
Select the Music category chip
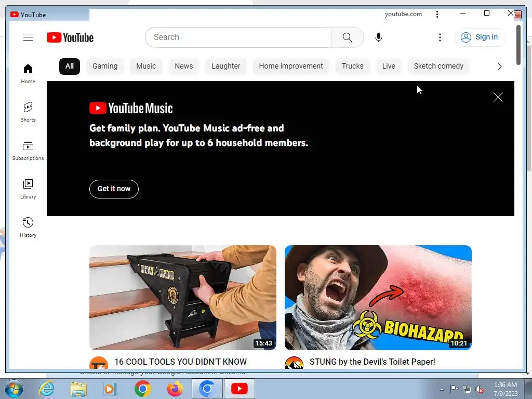point(146,66)
